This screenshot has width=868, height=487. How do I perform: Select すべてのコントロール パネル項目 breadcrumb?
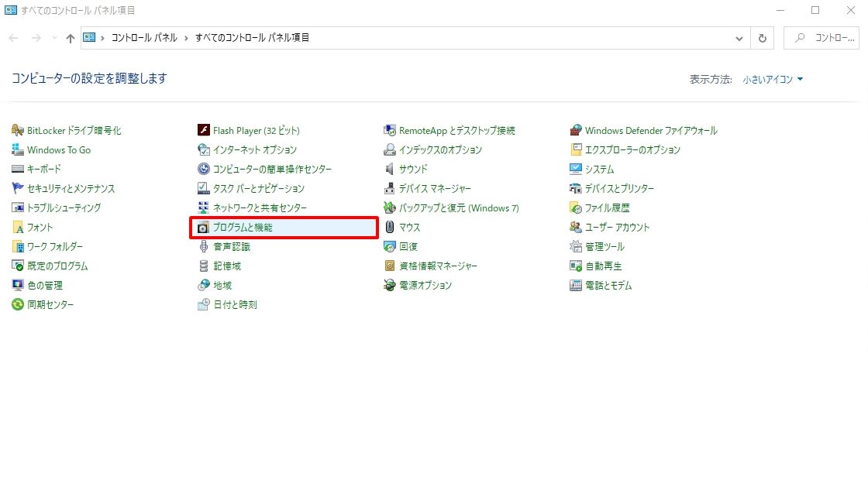252,38
